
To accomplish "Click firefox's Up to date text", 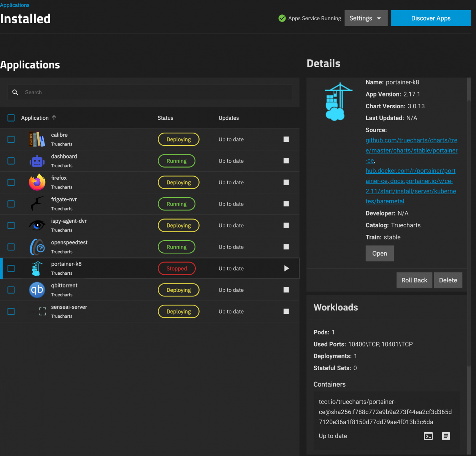I will 231,182.
